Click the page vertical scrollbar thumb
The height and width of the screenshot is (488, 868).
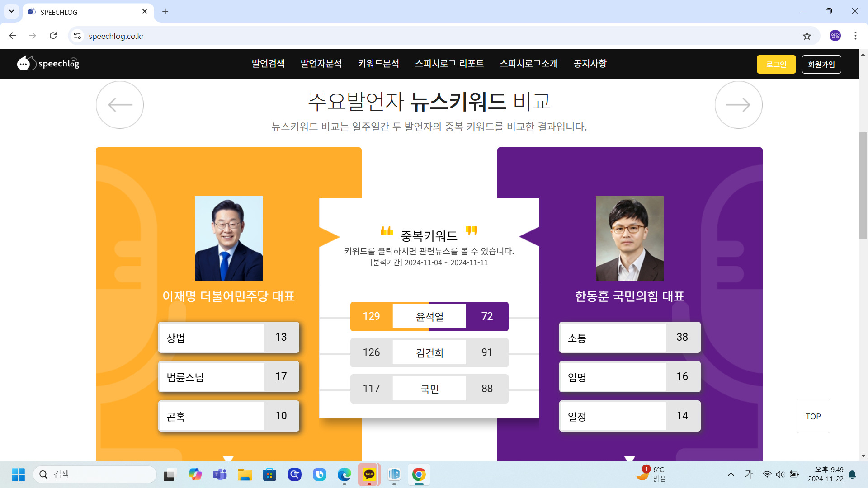point(863,185)
